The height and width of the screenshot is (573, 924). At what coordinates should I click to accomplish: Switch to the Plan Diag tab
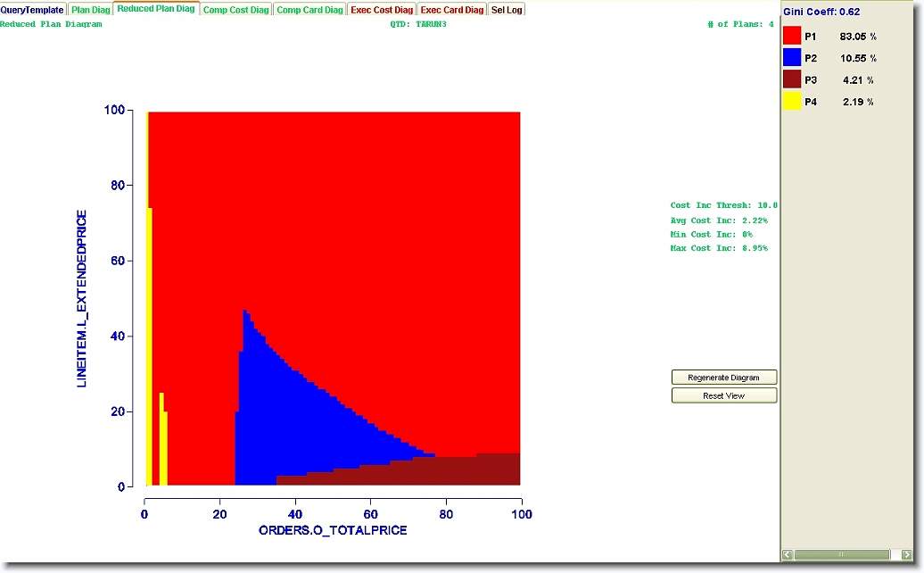tap(91, 10)
